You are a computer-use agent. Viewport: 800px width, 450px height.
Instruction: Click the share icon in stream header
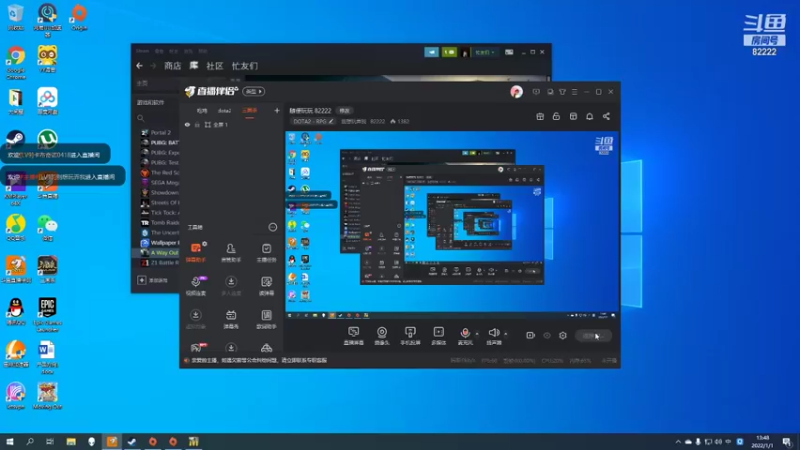point(606,116)
